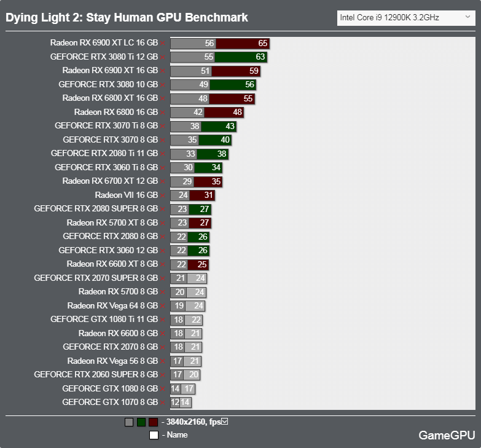Remove Radeon RX 6900 XT LC with red X
481x448 pixels.
(163, 43)
